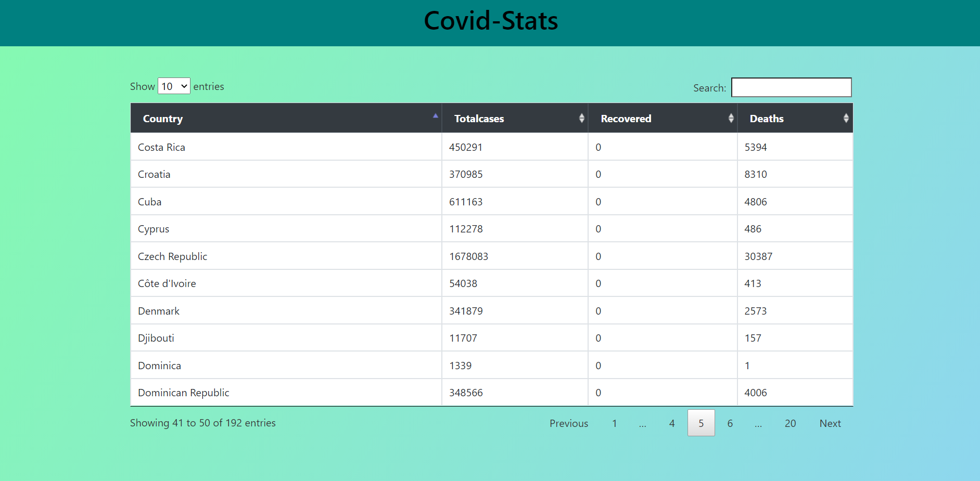Image resolution: width=980 pixels, height=481 pixels.
Task: Click the sort arrows on the Recovered column
Action: pyautogui.click(x=731, y=118)
